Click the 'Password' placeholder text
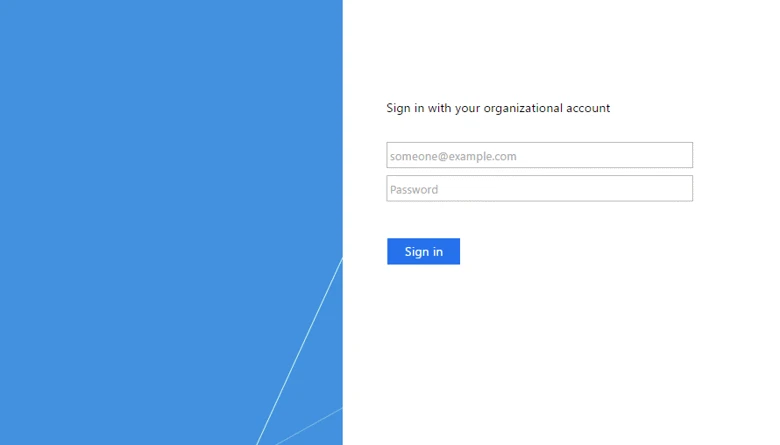The width and height of the screenshot is (780, 445). click(x=414, y=189)
